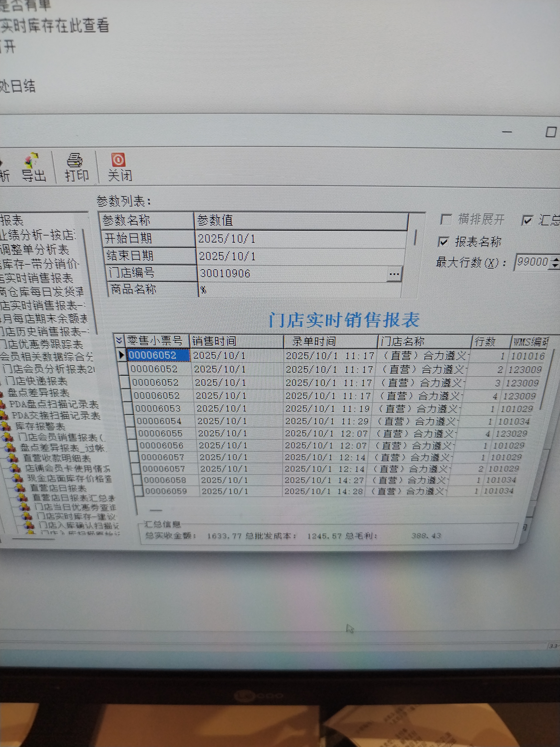Click the 打印 printer icon
Screen dimensions: 560x747
click(x=75, y=160)
